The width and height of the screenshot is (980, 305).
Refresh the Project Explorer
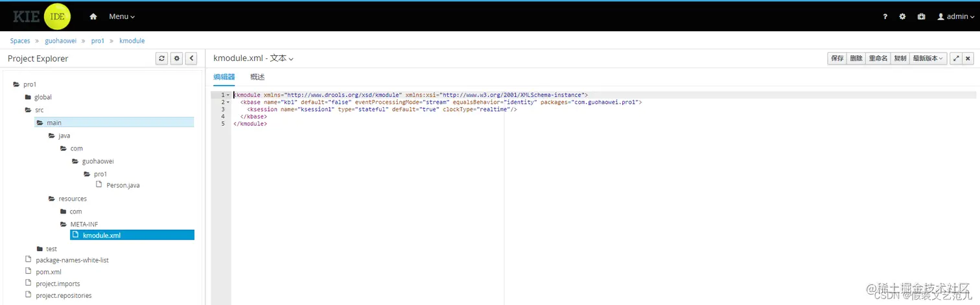click(162, 58)
